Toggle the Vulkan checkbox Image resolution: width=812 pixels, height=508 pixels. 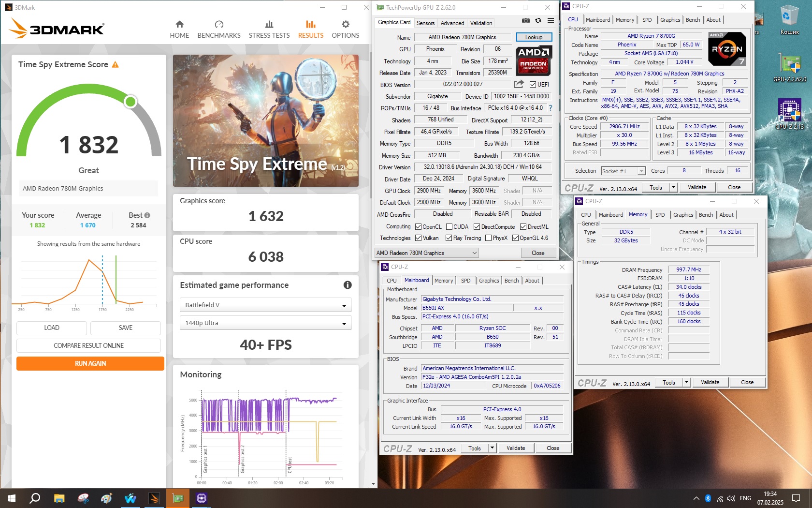click(418, 238)
